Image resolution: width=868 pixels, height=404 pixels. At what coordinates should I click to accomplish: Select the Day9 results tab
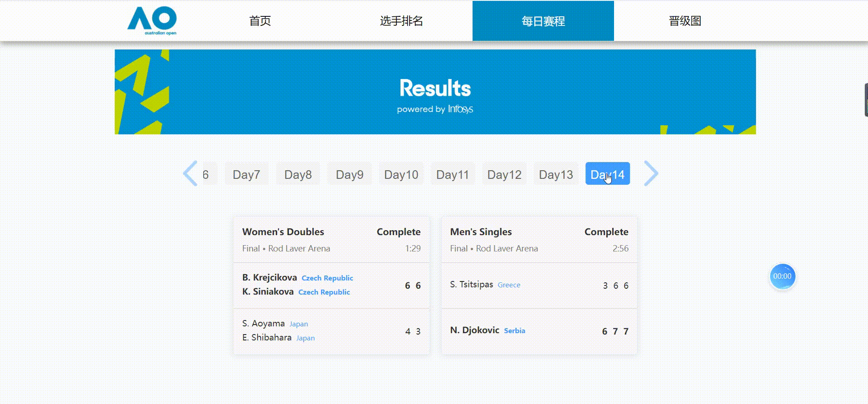pos(350,174)
